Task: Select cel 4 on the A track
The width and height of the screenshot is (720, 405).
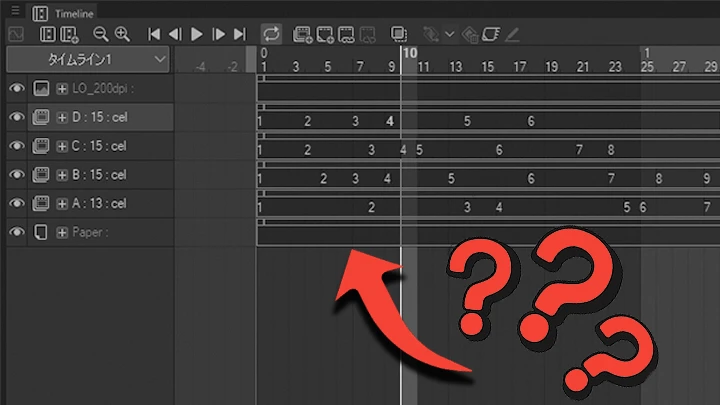Action: click(x=499, y=207)
